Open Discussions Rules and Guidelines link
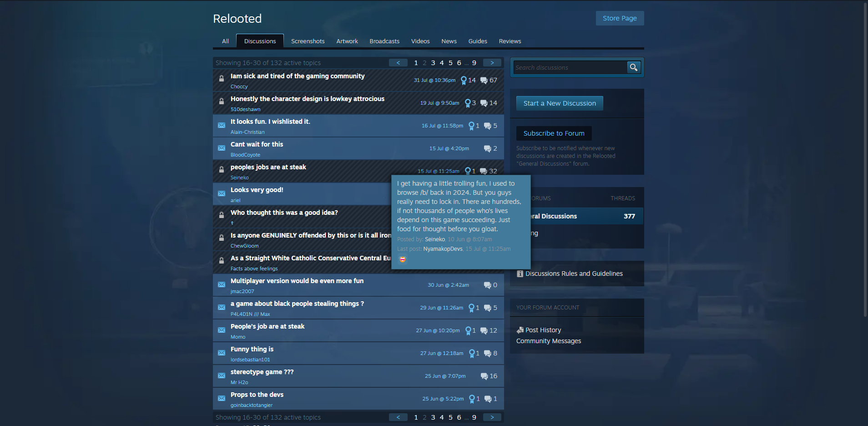This screenshot has width=868, height=426. (x=574, y=274)
